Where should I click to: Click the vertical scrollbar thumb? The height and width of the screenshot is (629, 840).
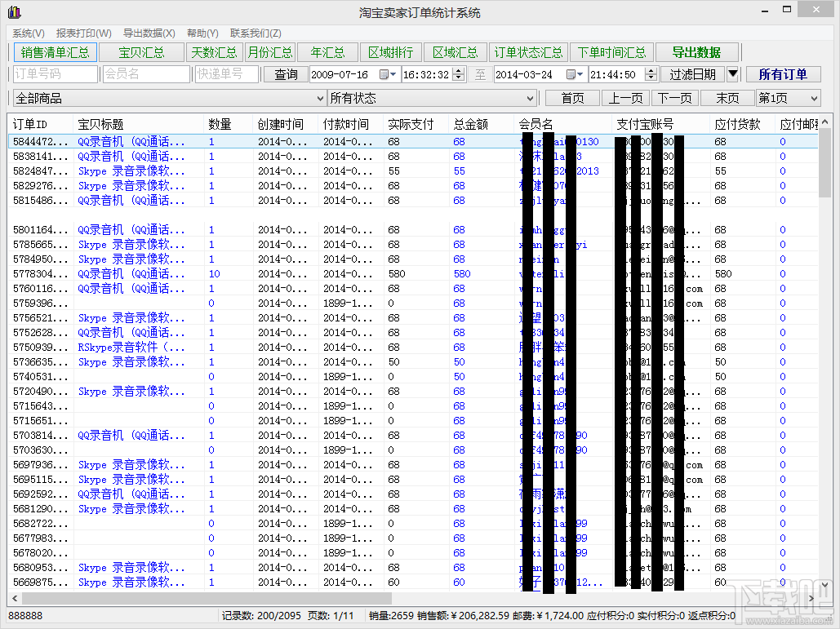824,163
